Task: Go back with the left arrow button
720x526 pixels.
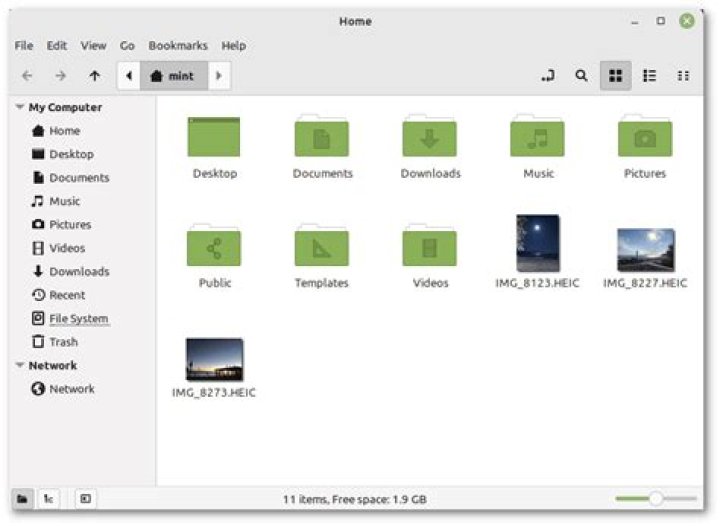Action: tap(27, 76)
